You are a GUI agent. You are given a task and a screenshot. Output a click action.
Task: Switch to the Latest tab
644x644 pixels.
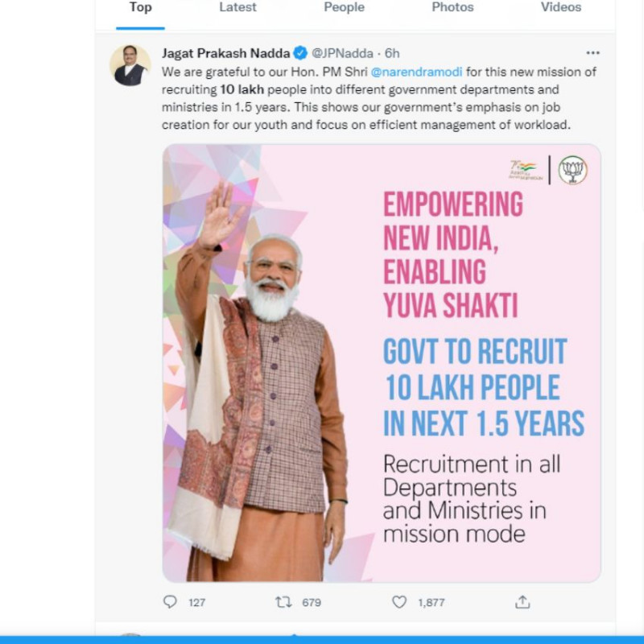click(237, 7)
